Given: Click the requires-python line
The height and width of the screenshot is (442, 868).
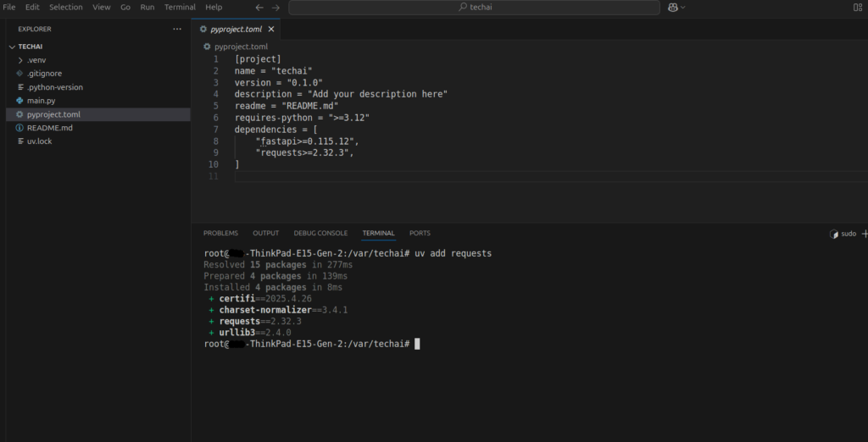Looking at the screenshot, I should tap(302, 118).
